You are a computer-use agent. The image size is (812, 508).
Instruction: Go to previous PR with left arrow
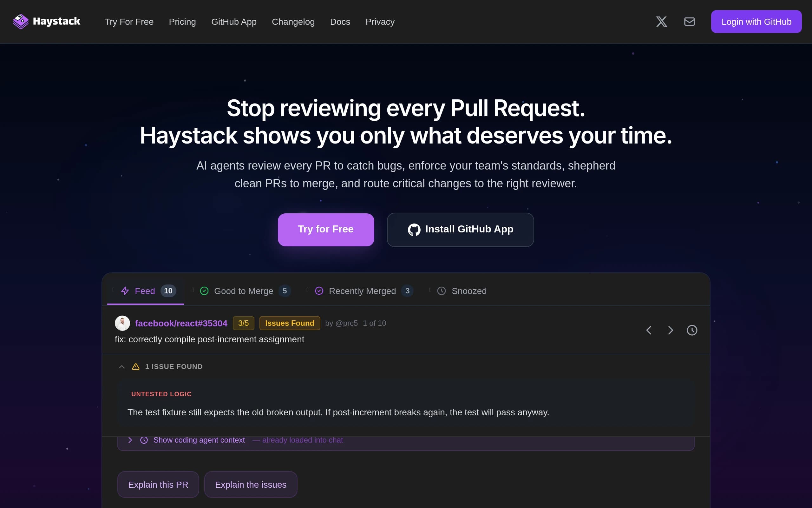point(649,330)
